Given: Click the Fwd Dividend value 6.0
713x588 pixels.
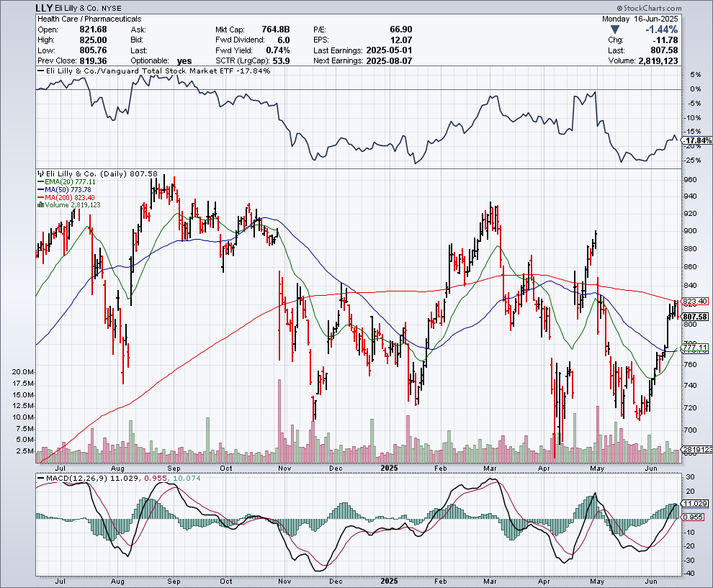Looking at the screenshot, I should click(283, 40).
